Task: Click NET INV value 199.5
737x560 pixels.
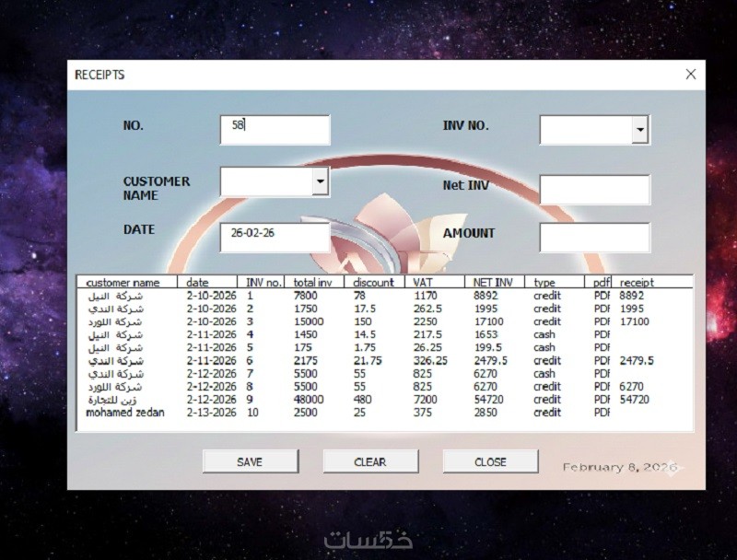Action: click(x=488, y=347)
